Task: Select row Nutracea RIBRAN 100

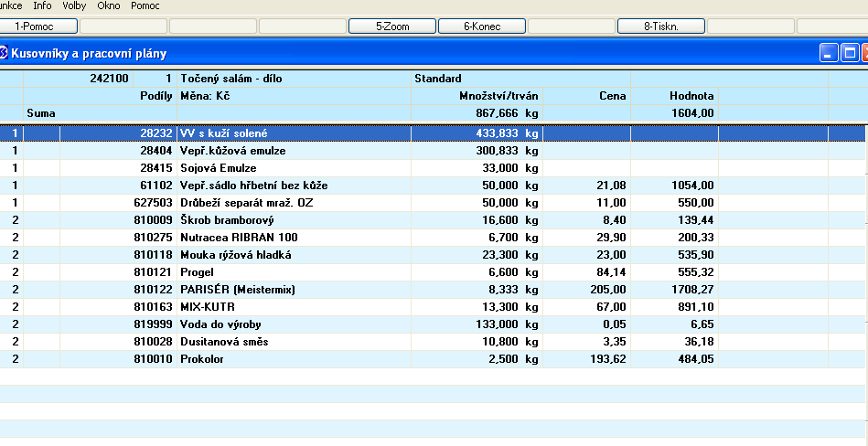Action: pyautogui.click(x=432, y=238)
